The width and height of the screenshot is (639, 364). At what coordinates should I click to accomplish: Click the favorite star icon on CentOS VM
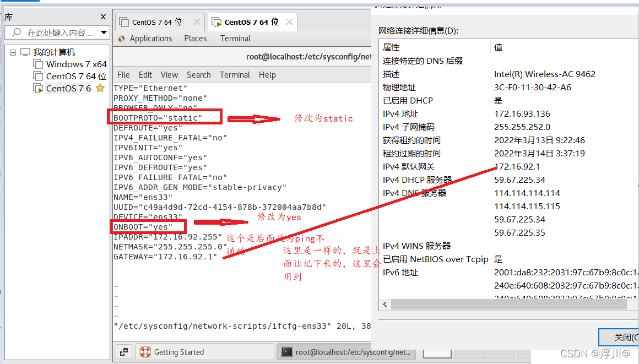coord(100,88)
